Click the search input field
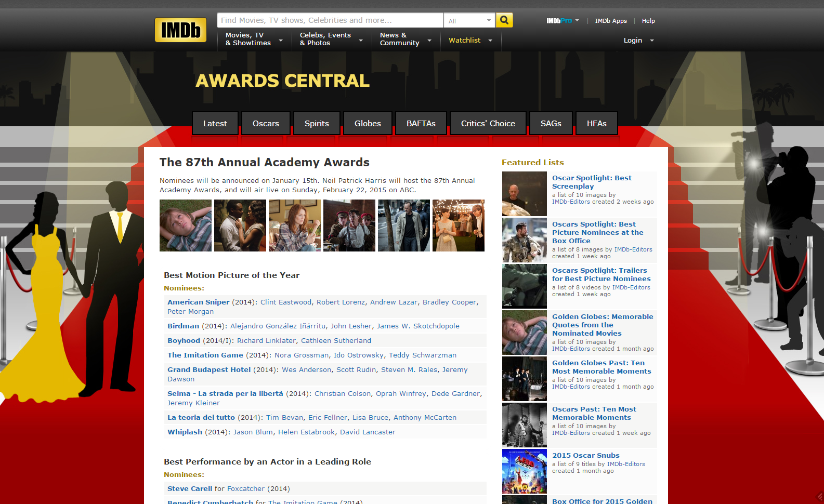824x504 pixels. pyautogui.click(x=330, y=20)
